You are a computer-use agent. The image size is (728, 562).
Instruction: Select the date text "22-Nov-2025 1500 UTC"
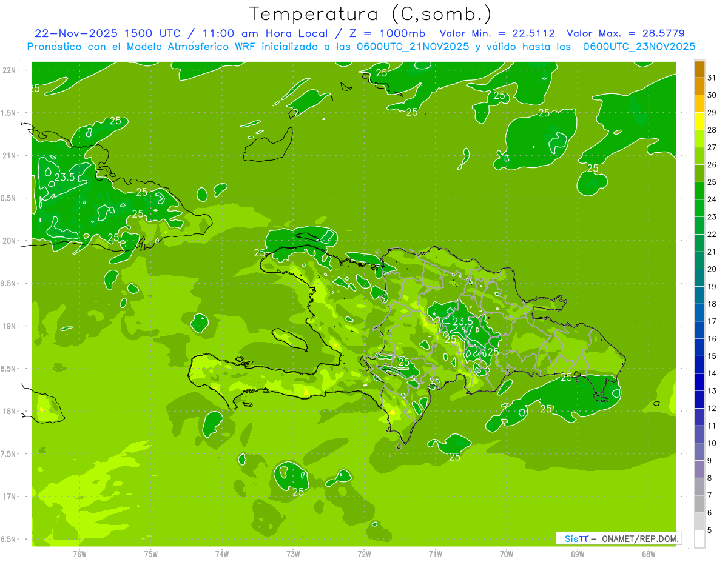click(107, 33)
